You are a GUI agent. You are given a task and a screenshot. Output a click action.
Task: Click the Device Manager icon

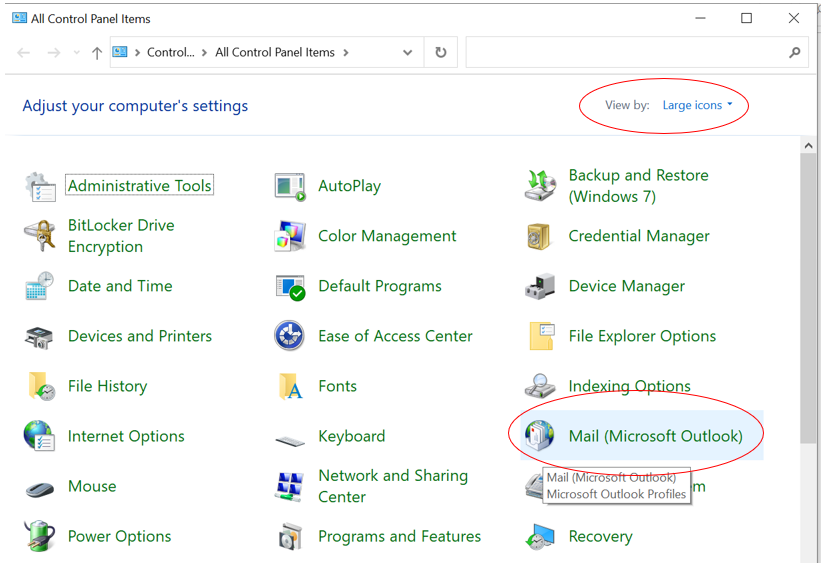[540, 286]
